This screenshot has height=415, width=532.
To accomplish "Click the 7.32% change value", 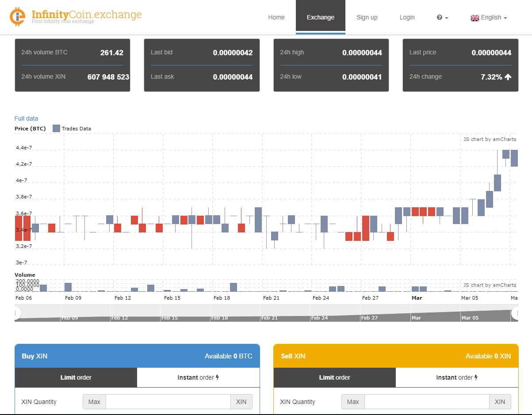I will (x=491, y=77).
